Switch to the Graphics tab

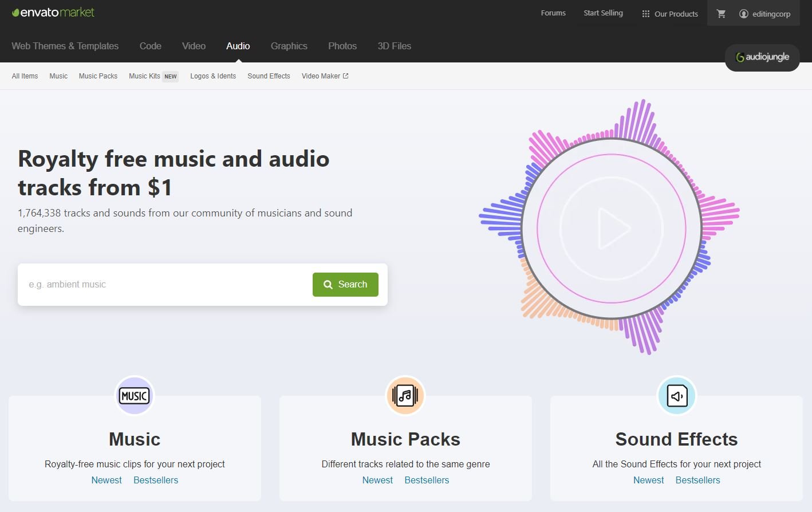pos(289,46)
